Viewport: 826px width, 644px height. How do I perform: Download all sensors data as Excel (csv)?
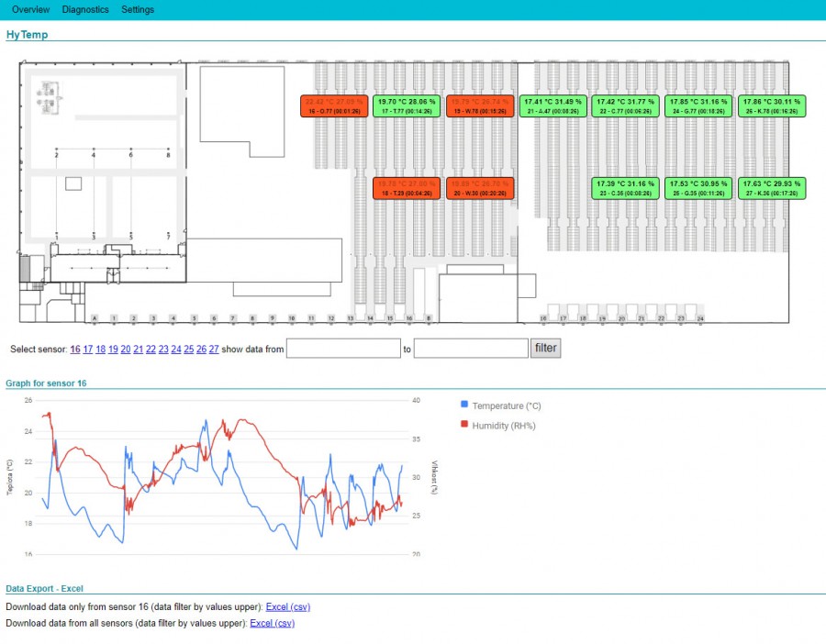(272, 623)
